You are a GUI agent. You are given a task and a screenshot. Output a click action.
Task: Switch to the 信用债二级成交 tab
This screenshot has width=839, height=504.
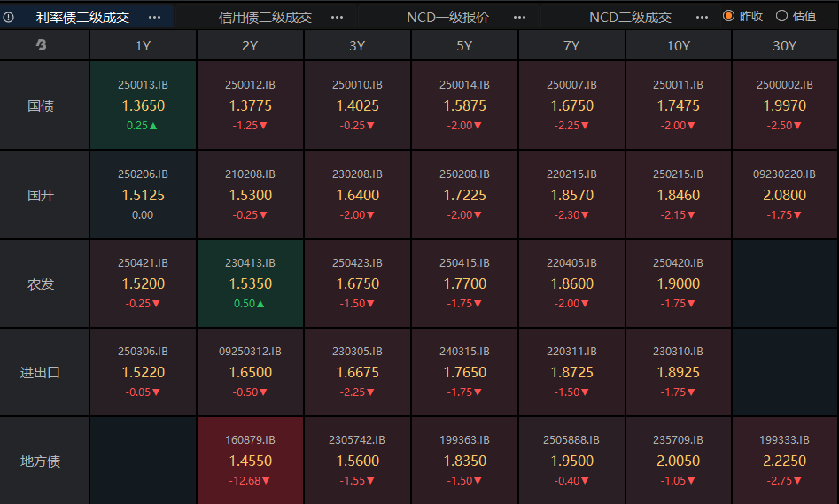pos(266,18)
